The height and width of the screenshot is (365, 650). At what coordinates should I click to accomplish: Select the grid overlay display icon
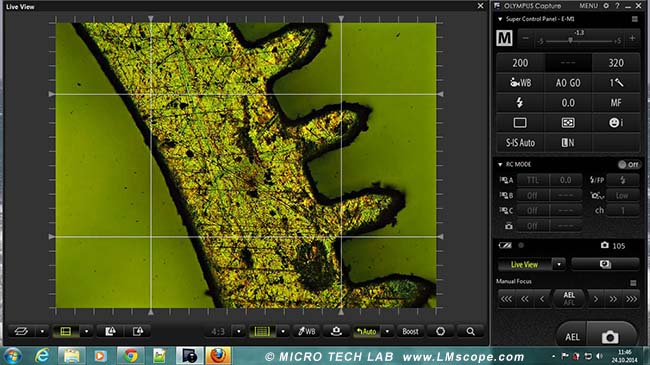pos(262,331)
